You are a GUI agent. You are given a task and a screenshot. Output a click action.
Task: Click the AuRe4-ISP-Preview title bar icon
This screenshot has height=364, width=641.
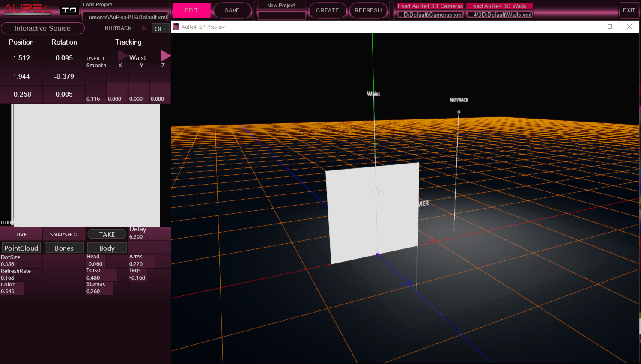[176, 27]
